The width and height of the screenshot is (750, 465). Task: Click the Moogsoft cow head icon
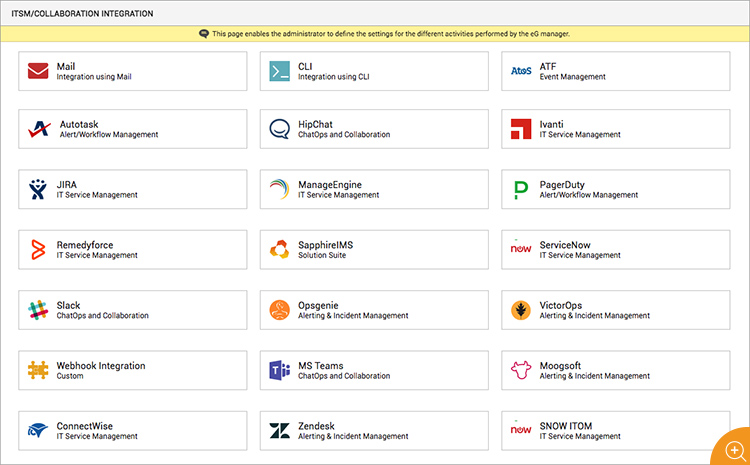coord(521,370)
